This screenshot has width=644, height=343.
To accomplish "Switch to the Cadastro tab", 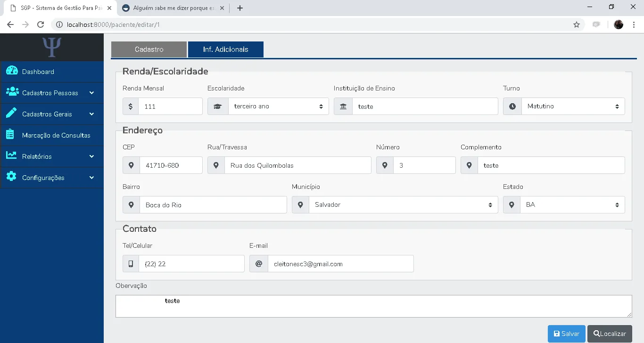I will click(x=149, y=49).
